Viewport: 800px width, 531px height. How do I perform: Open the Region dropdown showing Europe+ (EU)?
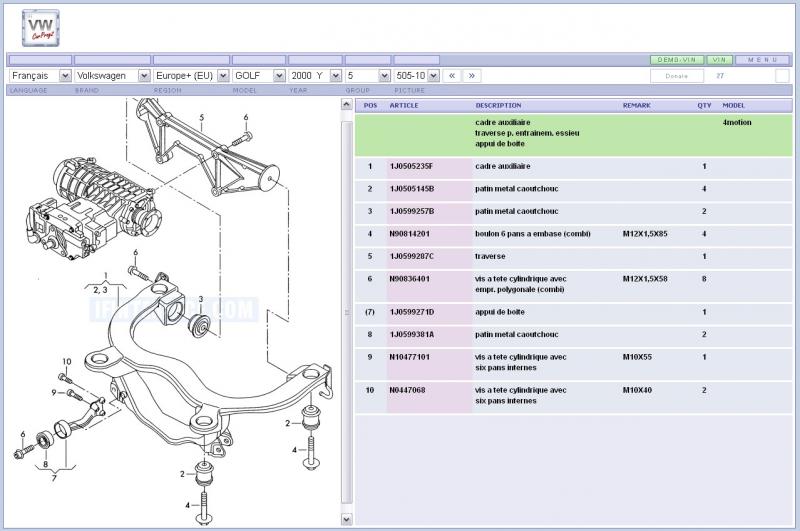[x=191, y=75]
